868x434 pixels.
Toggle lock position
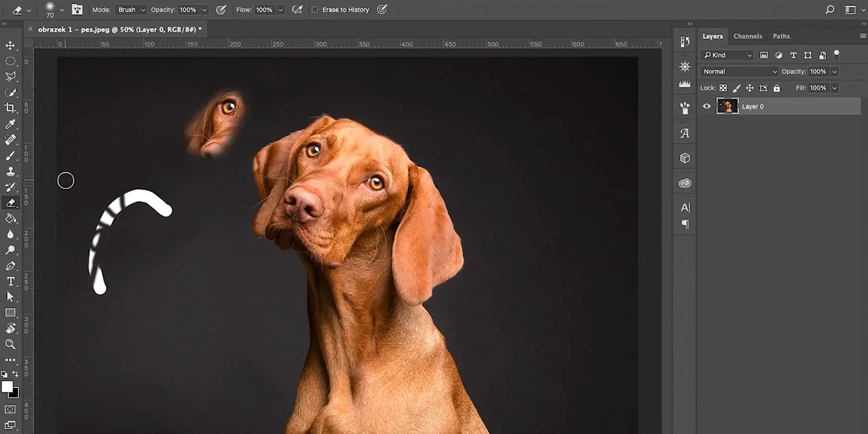click(750, 88)
